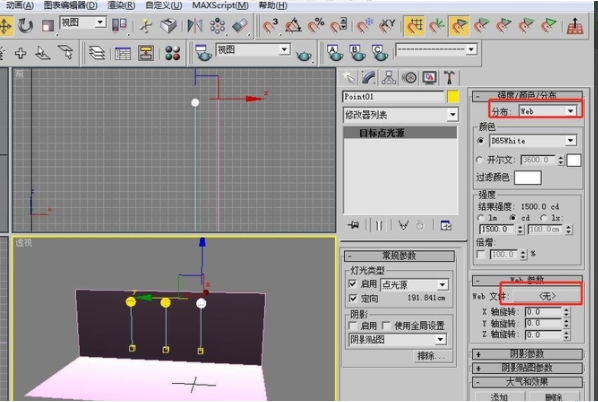Click Show End Result toggle icon
Screen dimensions: 598x402
pyautogui.click(x=379, y=225)
